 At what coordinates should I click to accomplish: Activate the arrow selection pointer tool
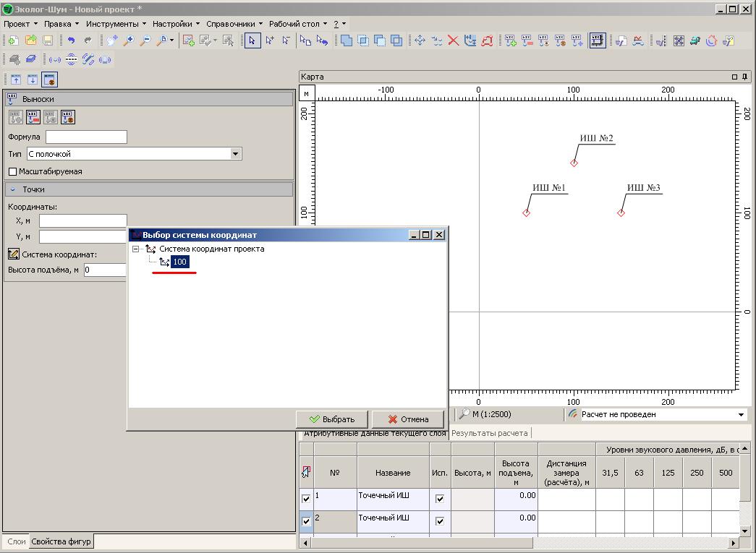(252, 41)
